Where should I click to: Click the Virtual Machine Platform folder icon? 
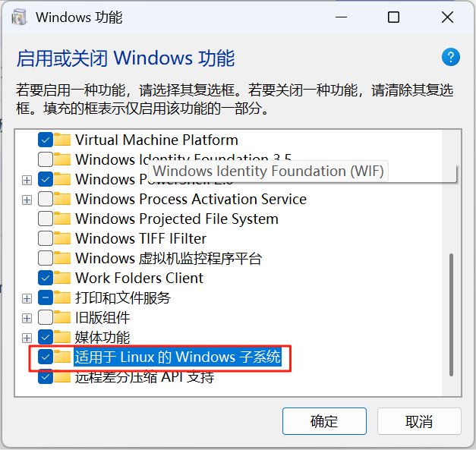click(62, 140)
